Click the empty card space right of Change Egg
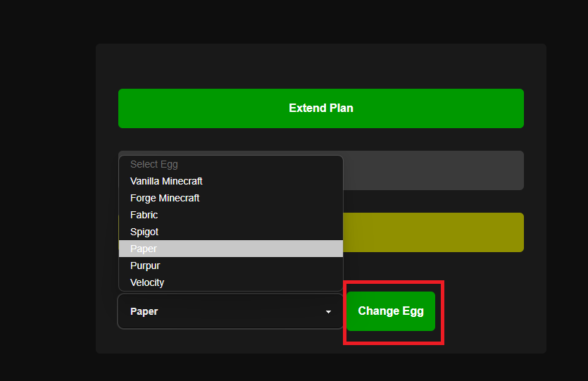 click(495, 311)
